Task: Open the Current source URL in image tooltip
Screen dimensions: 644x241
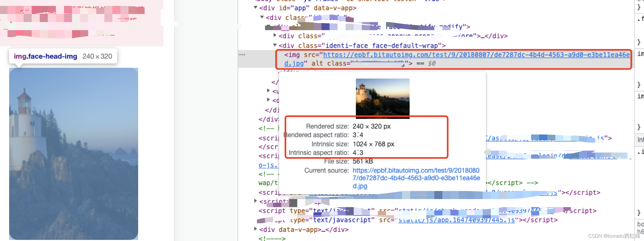Action: (x=416, y=178)
